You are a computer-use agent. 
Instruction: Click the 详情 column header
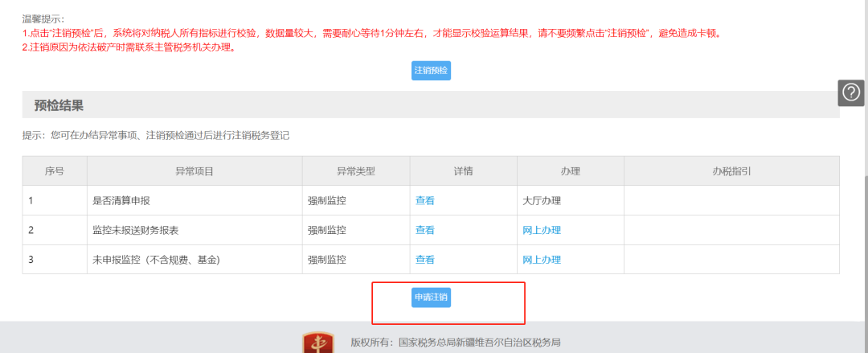pos(464,170)
